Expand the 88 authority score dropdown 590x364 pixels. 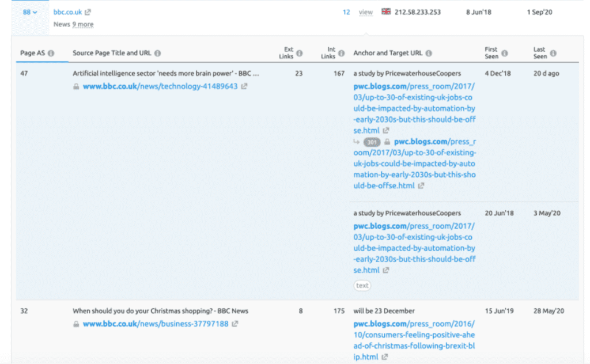click(30, 12)
